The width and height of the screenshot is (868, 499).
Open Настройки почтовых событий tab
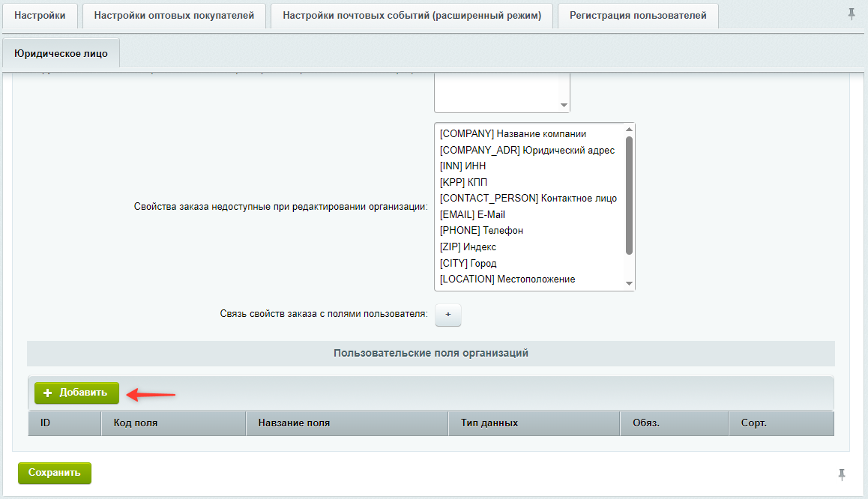click(x=412, y=16)
